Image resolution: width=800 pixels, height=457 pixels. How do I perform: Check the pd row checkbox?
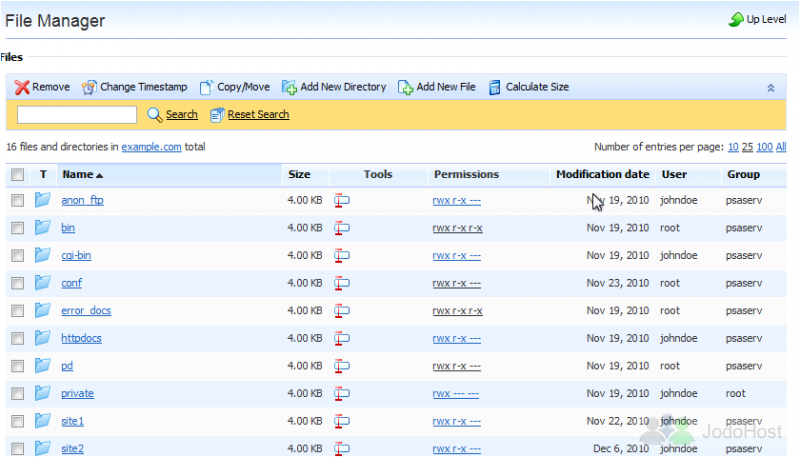(x=17, y=366)
